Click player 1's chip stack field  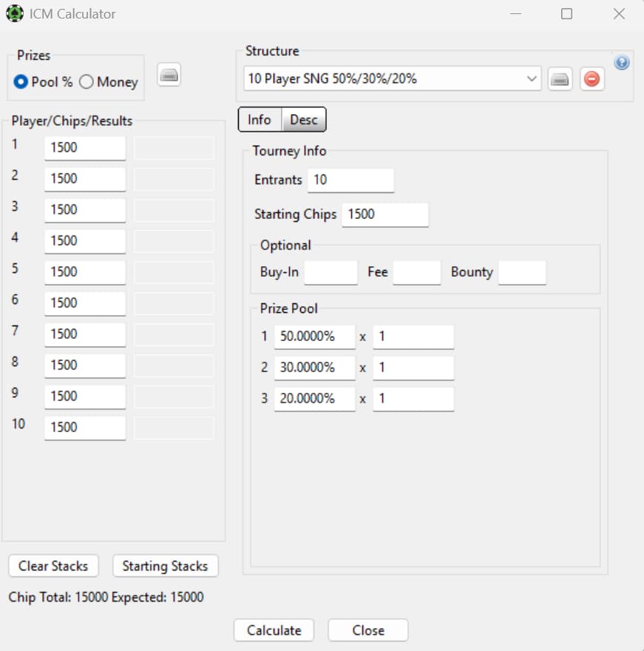point(84,147)
